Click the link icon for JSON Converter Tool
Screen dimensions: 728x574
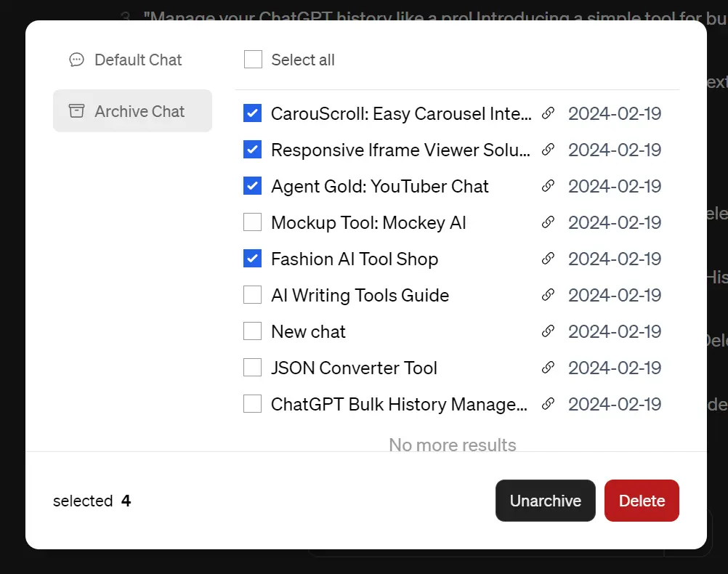548,368
